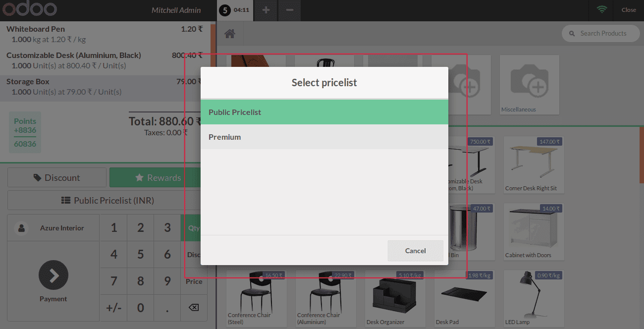Choose the Premium pricelist
644x329 pixels.
(x=324, y=137)
